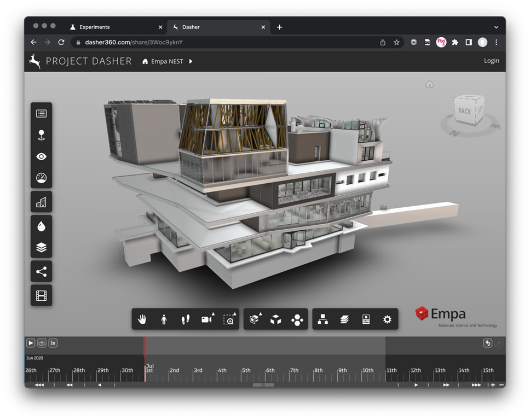Screen dimensions: 530x420
Task: Toggle the timeline loop button
Action: [x=42, y=343]
